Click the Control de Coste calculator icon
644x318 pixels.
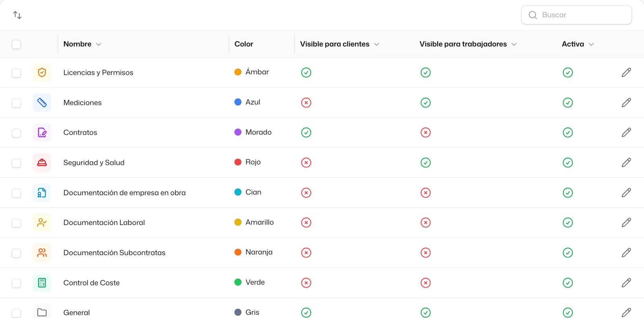coord(42,283)
